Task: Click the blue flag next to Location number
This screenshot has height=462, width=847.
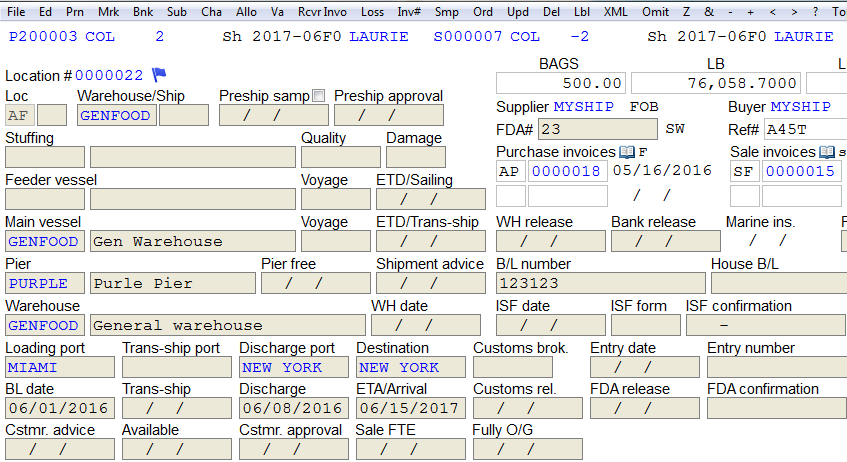Action: coord(159,74)
